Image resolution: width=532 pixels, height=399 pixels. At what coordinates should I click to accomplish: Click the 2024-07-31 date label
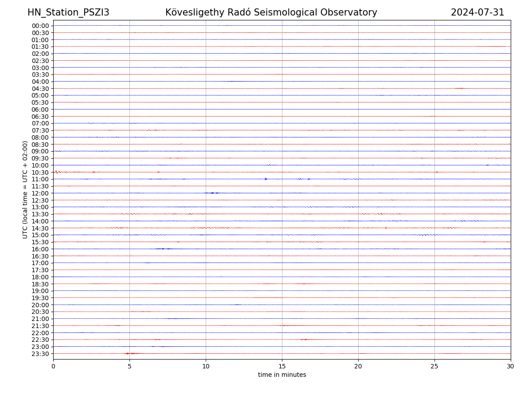(477, 12)
